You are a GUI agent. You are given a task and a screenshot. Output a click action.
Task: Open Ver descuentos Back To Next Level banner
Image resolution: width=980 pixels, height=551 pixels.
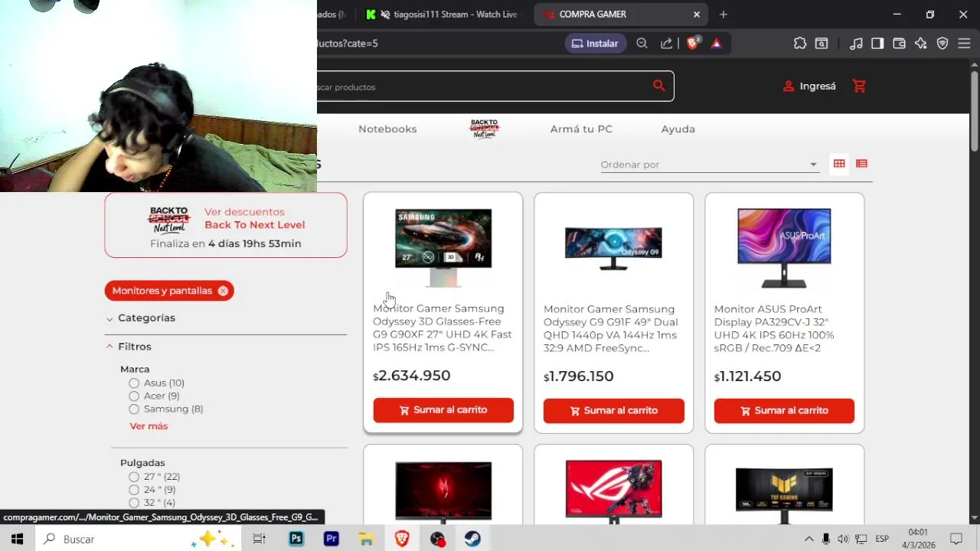226,225
